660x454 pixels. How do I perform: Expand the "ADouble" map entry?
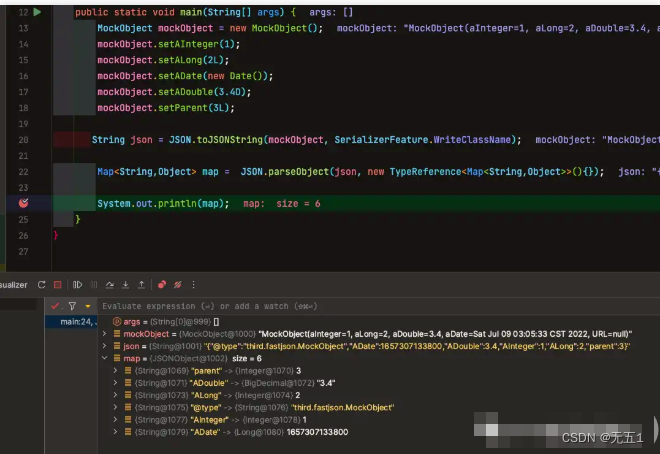[x=115, y=382]
